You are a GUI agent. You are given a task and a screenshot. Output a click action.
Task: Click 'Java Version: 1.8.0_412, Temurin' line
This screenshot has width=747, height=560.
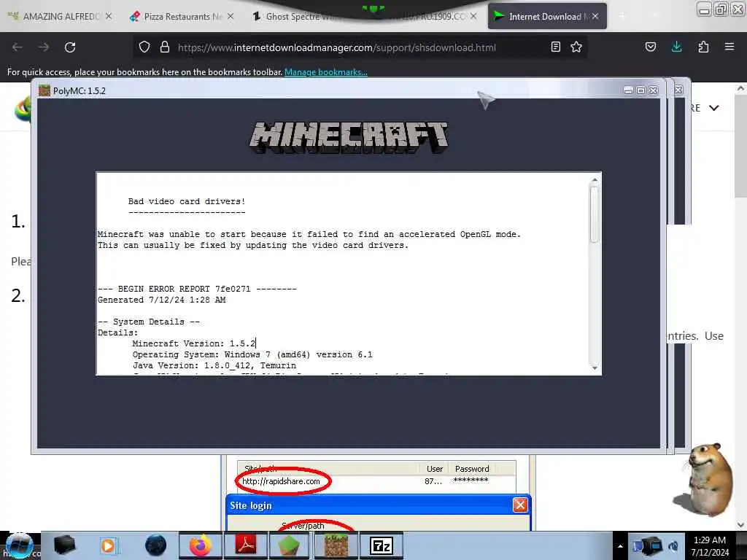tap(214, 365)
